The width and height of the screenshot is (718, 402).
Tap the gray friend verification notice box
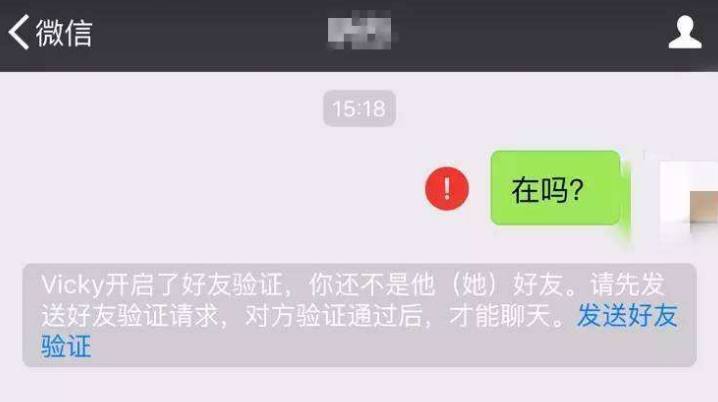(359, 315)
